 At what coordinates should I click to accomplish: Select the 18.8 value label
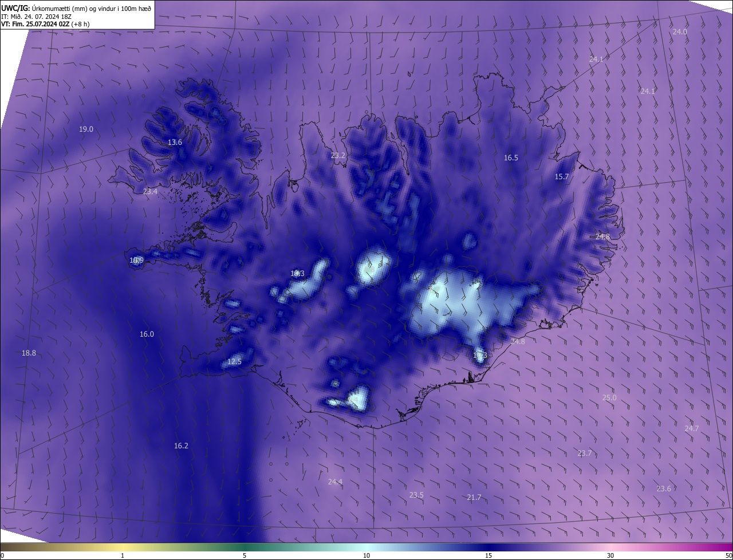pos(29,353)
